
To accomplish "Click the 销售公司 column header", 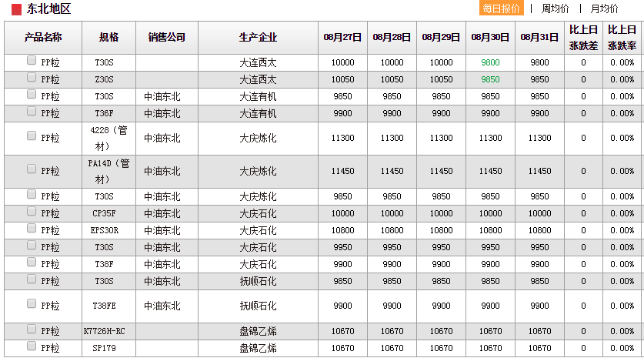I will tap(167, 38).
